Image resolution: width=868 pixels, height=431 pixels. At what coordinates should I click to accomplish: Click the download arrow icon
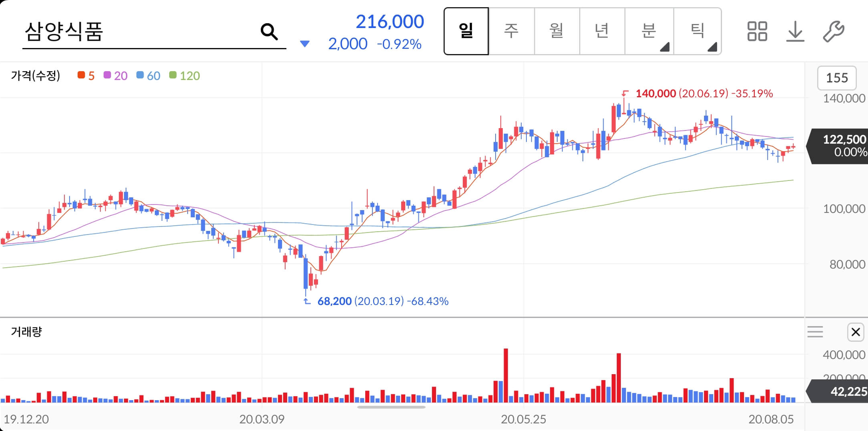(795, 31)
